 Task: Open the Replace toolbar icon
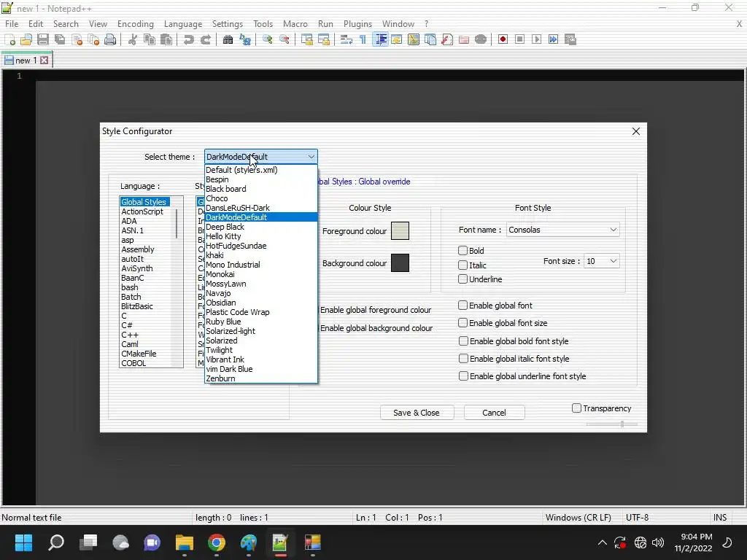pos(245,39)
